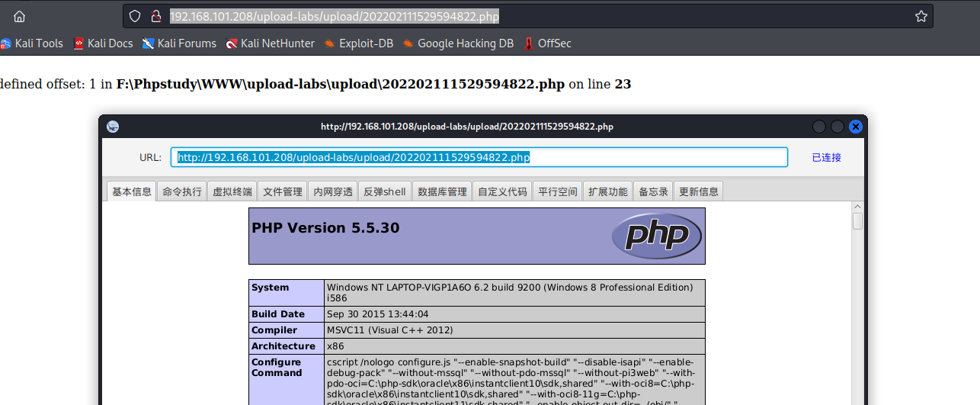This screenshot has width=980, height=405.
Task: Click the webshell client app icon in title bar
Action: (113, 127)
